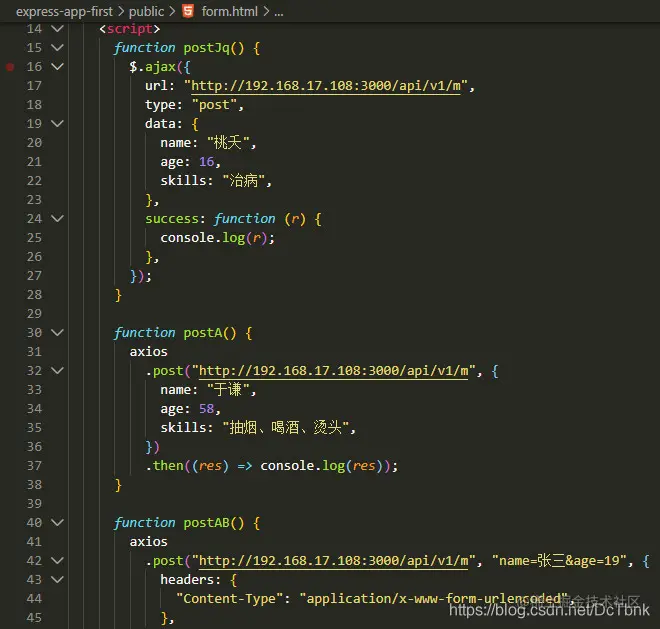The width and height of the screenshot is (660, 629).
Task: Collapse the $.ajax call at line 16
Action: (57, 67)
